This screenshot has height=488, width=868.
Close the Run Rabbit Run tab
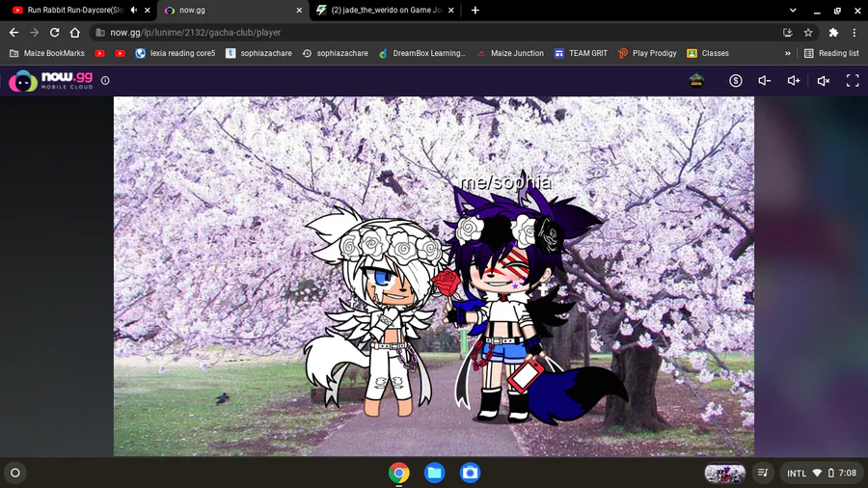coord(148,10)
